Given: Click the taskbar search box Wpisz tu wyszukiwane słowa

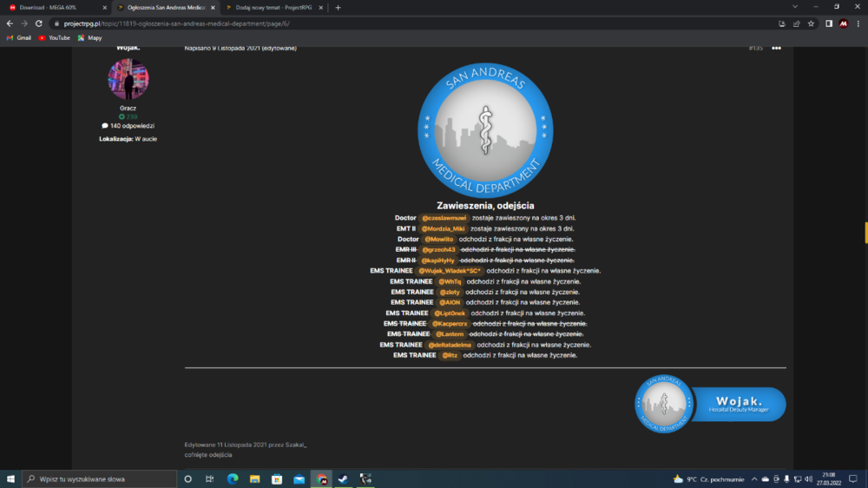Looking at the screenshot, I should 100,478.
